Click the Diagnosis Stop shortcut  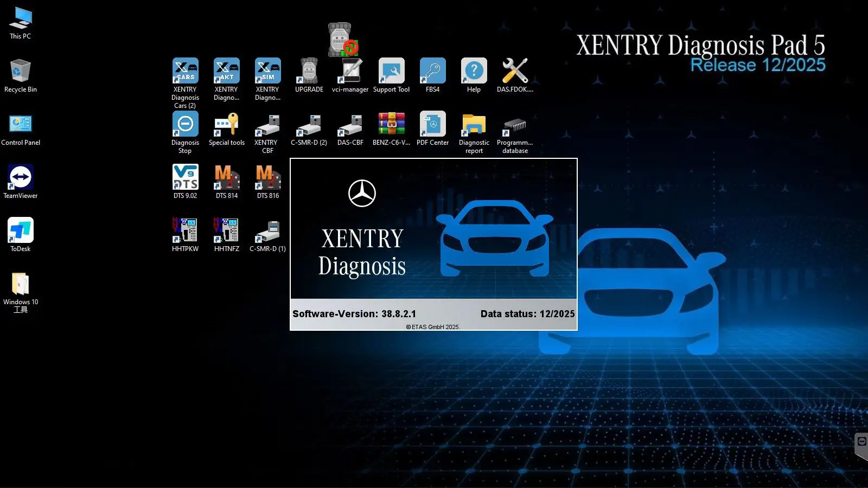click(185, 124)
